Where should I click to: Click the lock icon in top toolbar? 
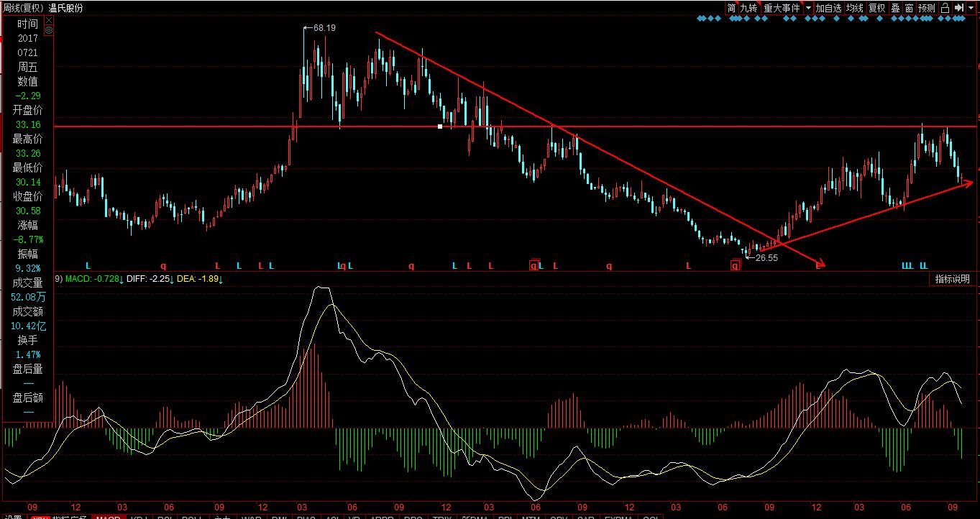click(x=945, y=8)
